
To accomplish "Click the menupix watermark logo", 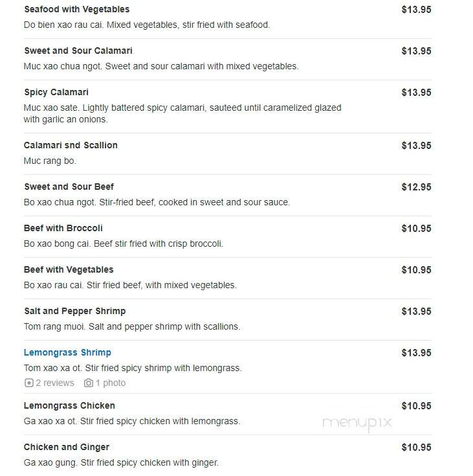I will point(357,422).
